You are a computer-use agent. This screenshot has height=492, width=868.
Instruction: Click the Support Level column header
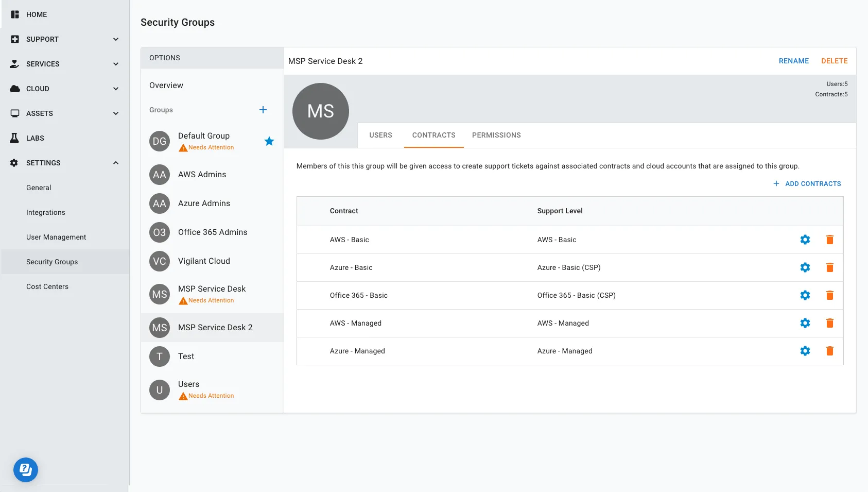click(560, 211)
